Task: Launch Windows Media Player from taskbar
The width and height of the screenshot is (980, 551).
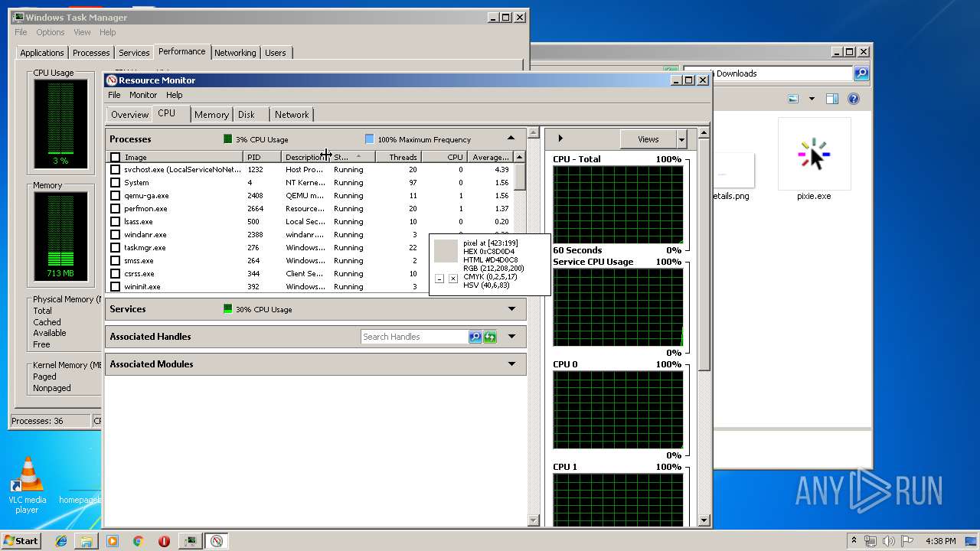Action: pos(113,541)
